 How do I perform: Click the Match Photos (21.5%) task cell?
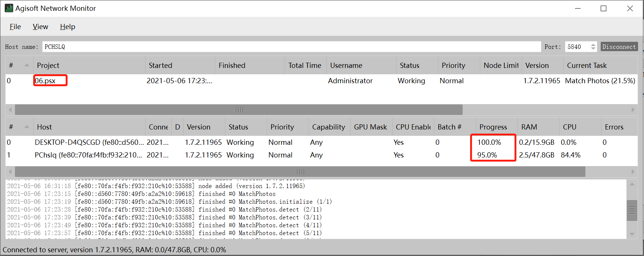tap(600, 81)
